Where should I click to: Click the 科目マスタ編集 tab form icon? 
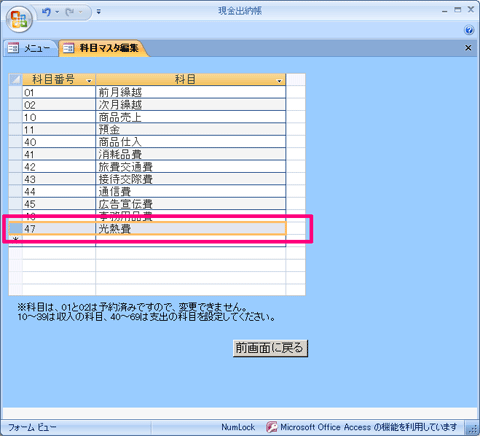click(69, 48)
